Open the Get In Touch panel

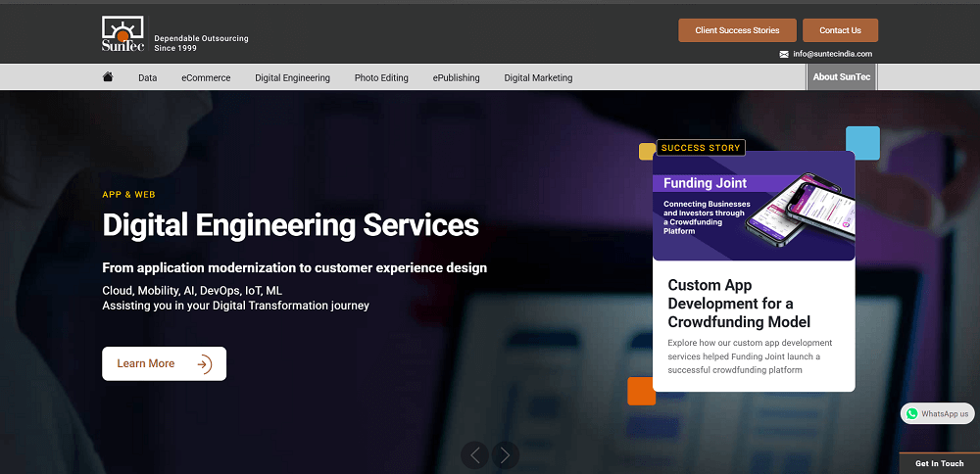tap(939, 463)
